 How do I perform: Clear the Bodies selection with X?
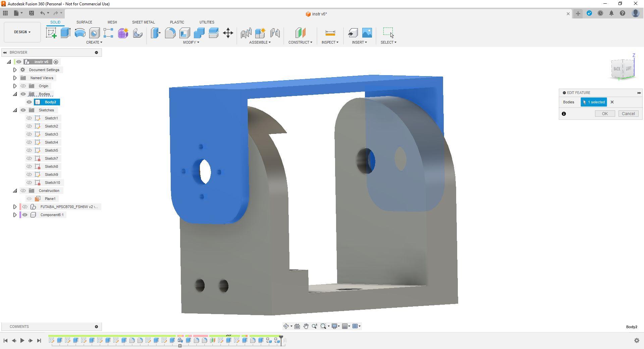(612, 102)
